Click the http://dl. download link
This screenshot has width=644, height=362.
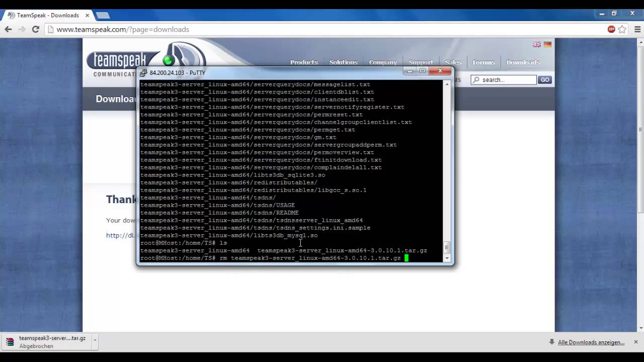[121, 235]
